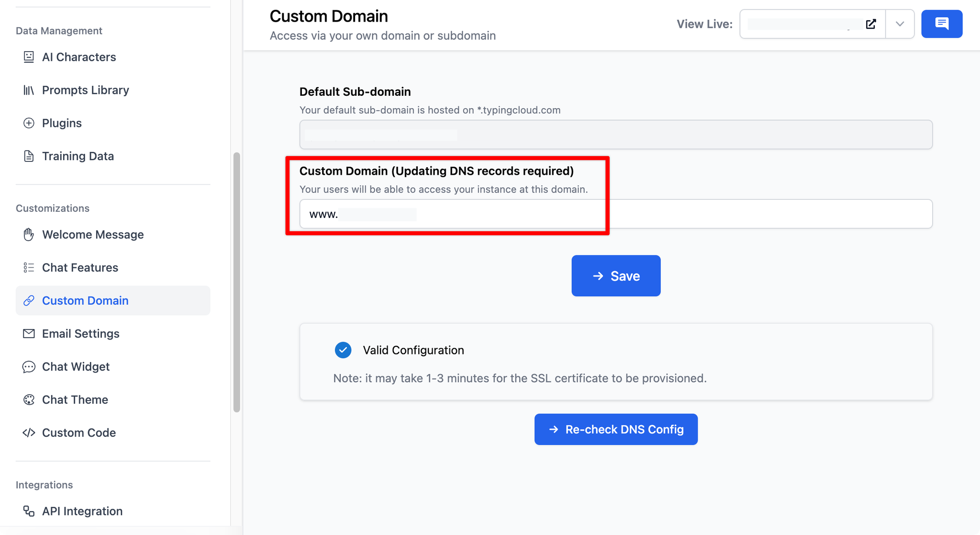The image size is (980, 535).
Task: Click the Default Sub-domain field
Action: point(616,135)
